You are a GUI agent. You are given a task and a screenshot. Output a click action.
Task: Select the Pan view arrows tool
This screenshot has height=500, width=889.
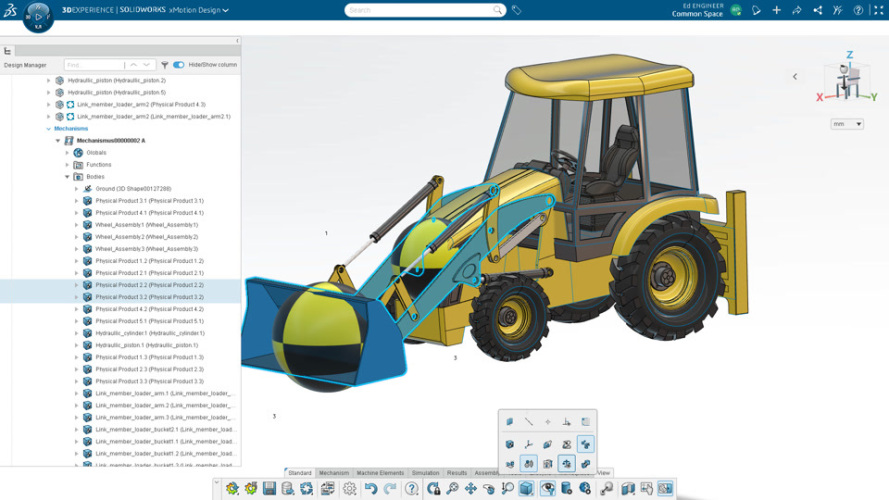pos(471,488)
